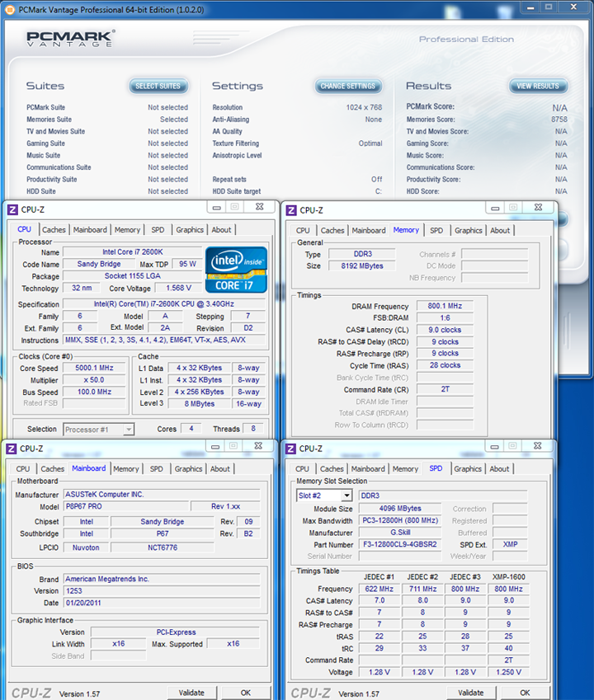594x700 pixels.
Task: Click the Manufacturer value G.Skill
Action: 400,533
